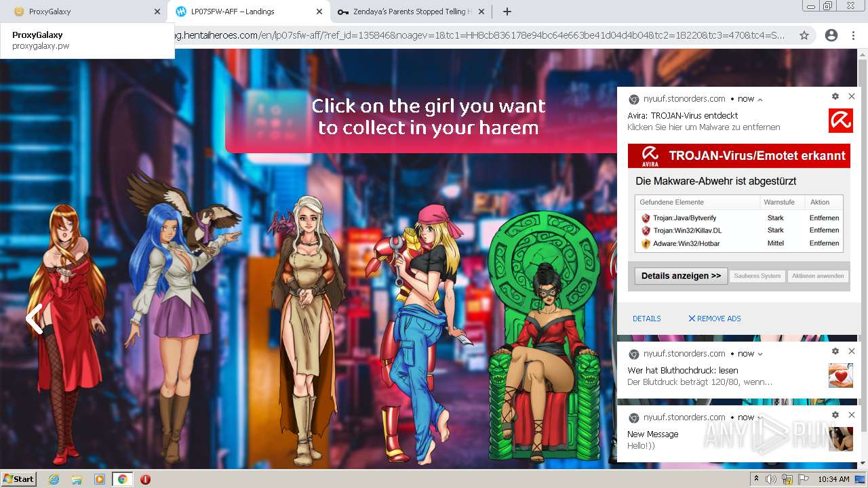868x488 pixels.
Task: Click Entfernen for Trojan:Win32/Killav.DL
Action: click(x=824, y=230)
